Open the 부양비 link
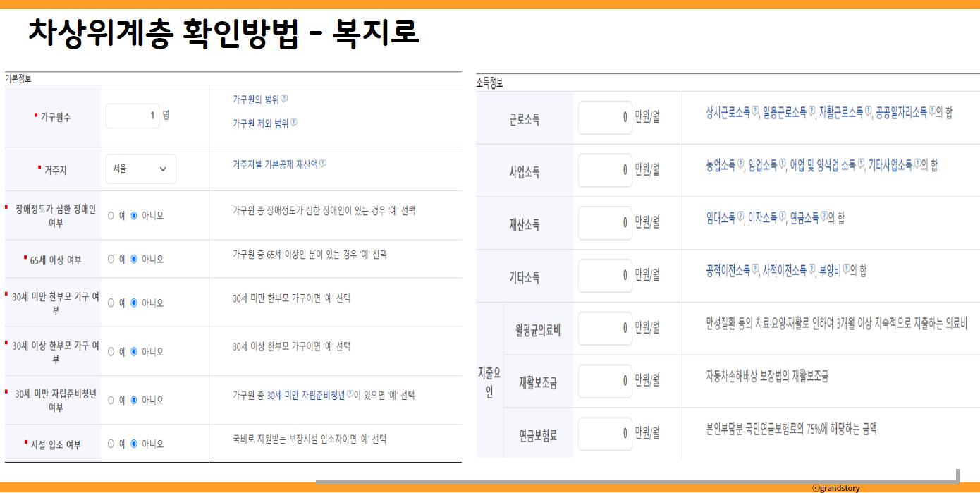The image size is (980, 493). click(829, 271)
